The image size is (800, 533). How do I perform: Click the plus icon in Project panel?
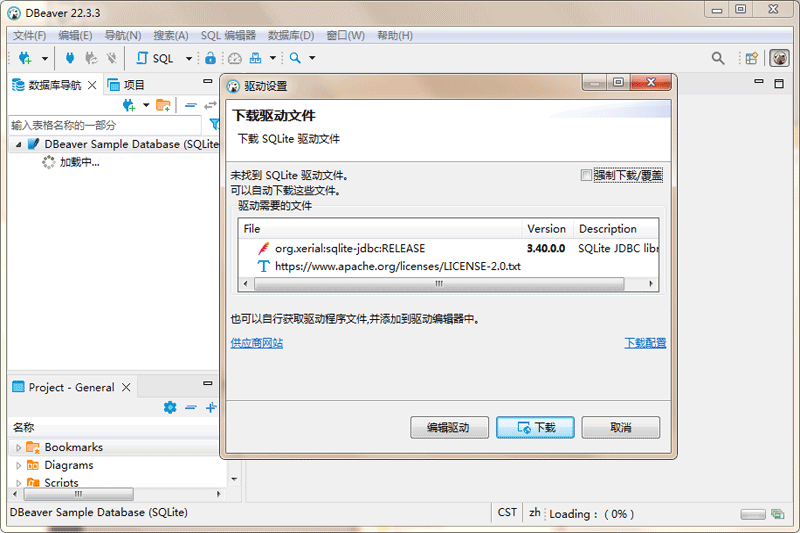pyautogui.click(x=211, y=407)
